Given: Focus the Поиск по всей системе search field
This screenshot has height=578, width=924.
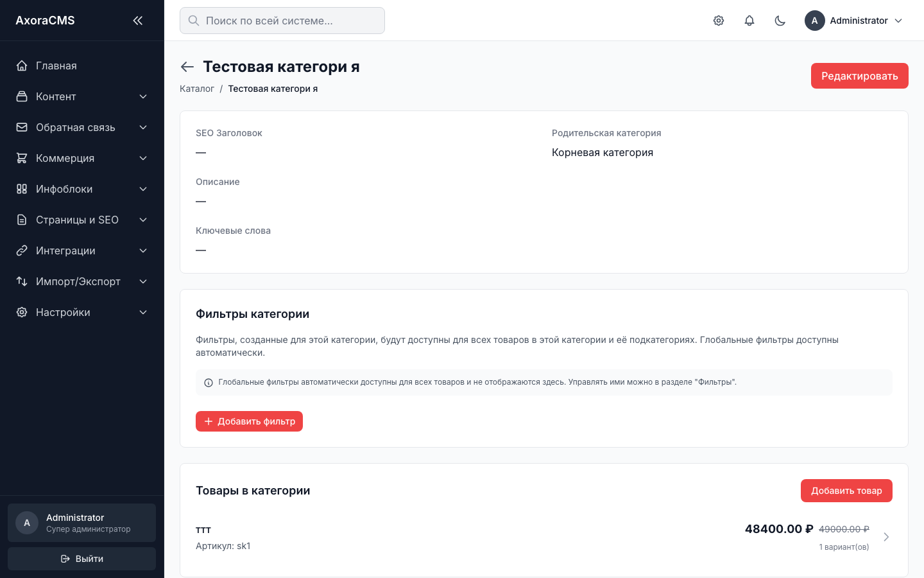Looking at the screenshot, I should (282, 21).
